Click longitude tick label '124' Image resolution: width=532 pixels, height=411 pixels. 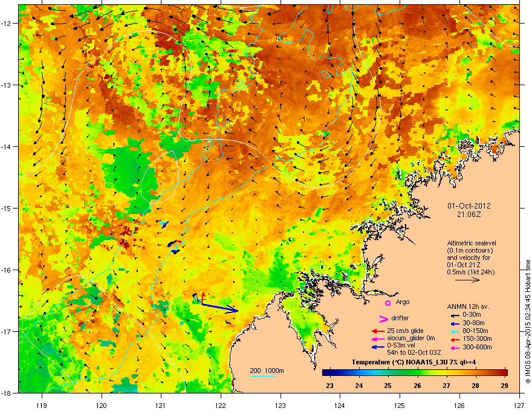click(340, 405)
